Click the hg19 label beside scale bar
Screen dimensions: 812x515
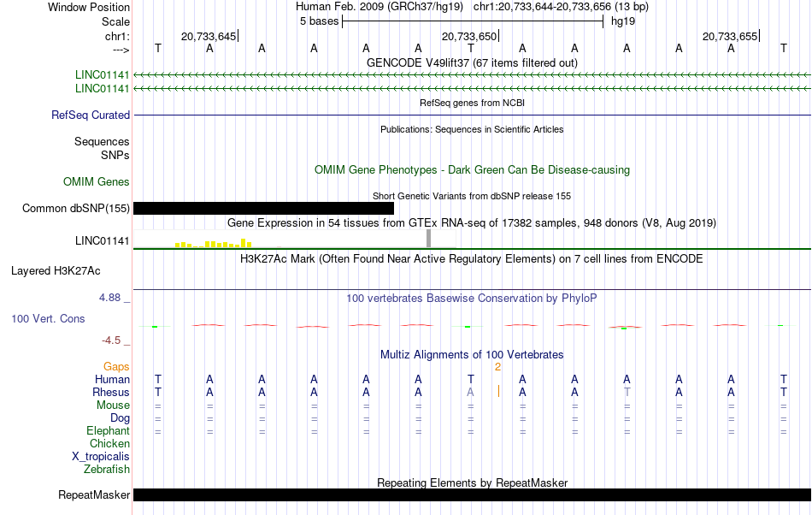click(x=623, y=21)
